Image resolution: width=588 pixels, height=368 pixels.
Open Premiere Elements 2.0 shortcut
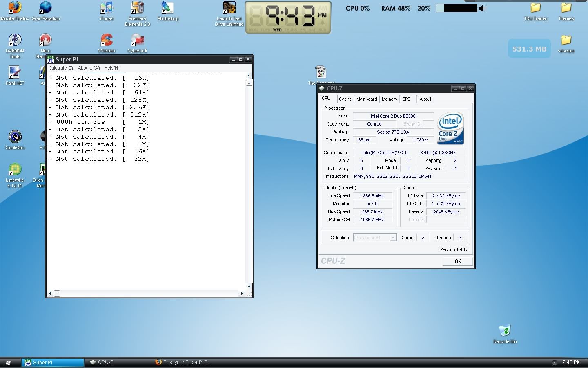click(x=137, y=13)
